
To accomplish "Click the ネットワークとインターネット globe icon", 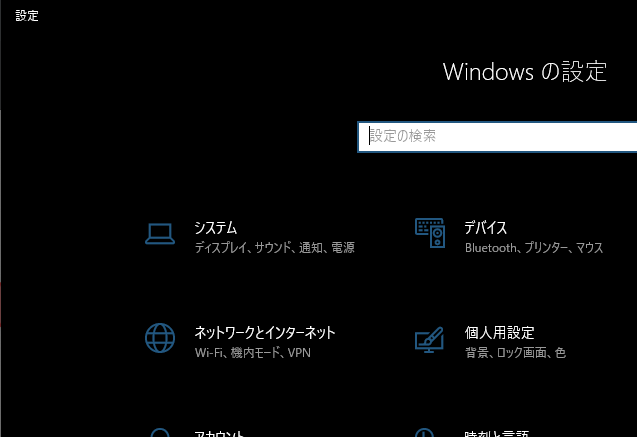I will [160, 338].
